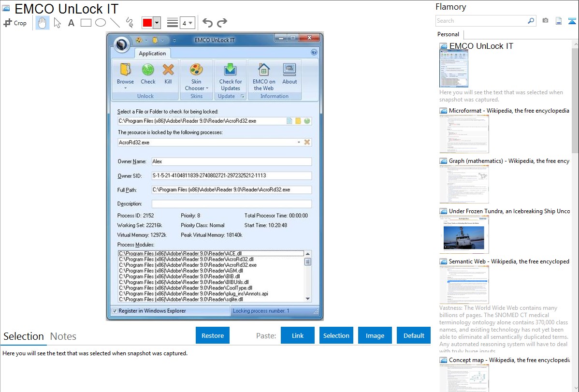
Task: Open the Under Frozen Tundra snapshot thumbnail
Action: coord(464,234)
